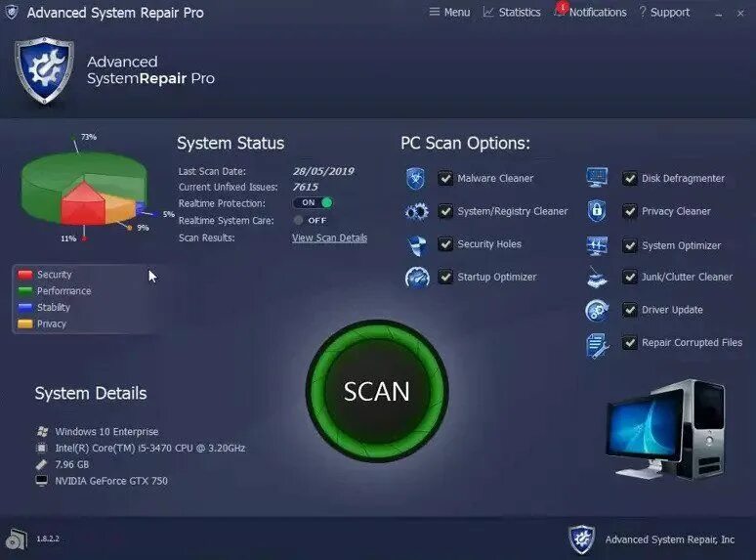Open the Statistics section
The height and width of the screenshot is (560, 756).
point(512,12)
